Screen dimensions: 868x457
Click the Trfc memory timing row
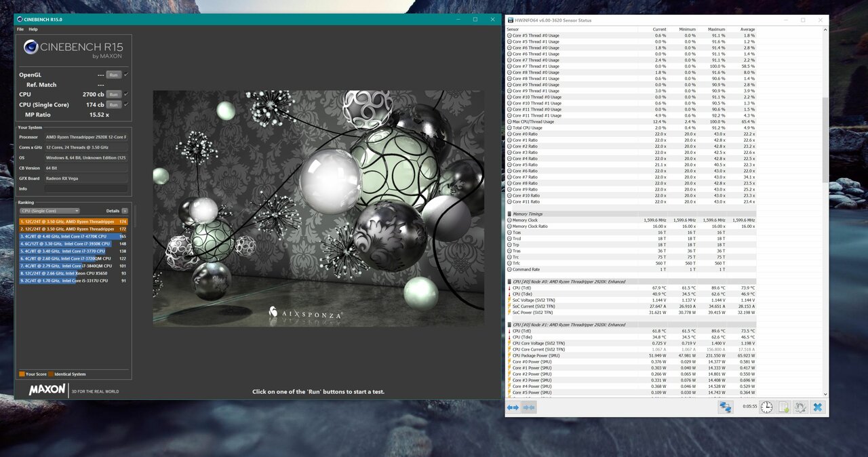point(631,263)
